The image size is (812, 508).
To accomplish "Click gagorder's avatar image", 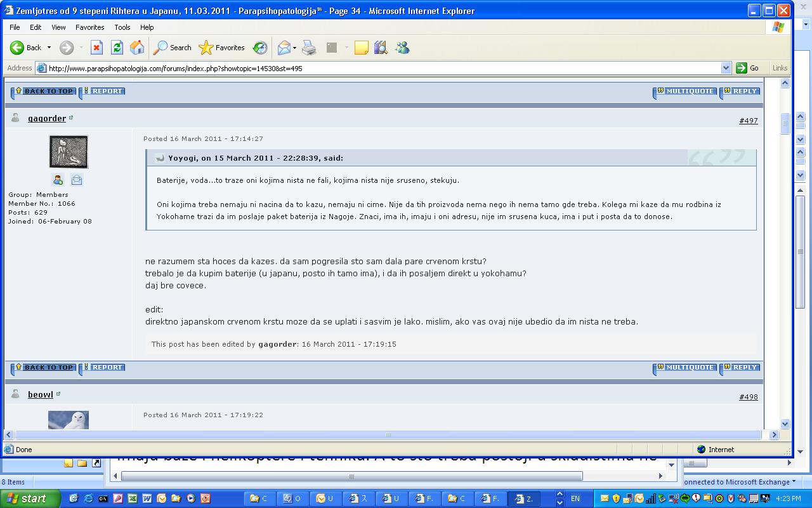I will (x=69, y=152).
